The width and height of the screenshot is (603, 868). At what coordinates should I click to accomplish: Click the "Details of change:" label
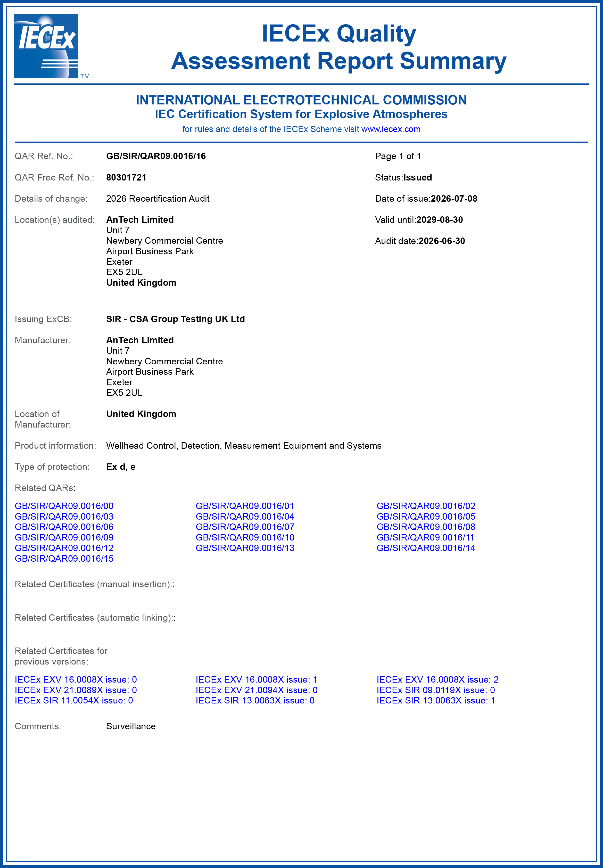coord(51,198)
